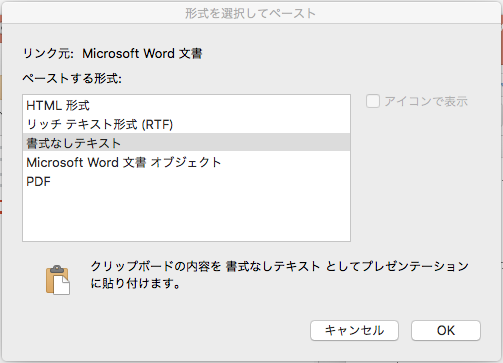
Task: Select 書式なしテキスト list row
Action: point(186,143)
